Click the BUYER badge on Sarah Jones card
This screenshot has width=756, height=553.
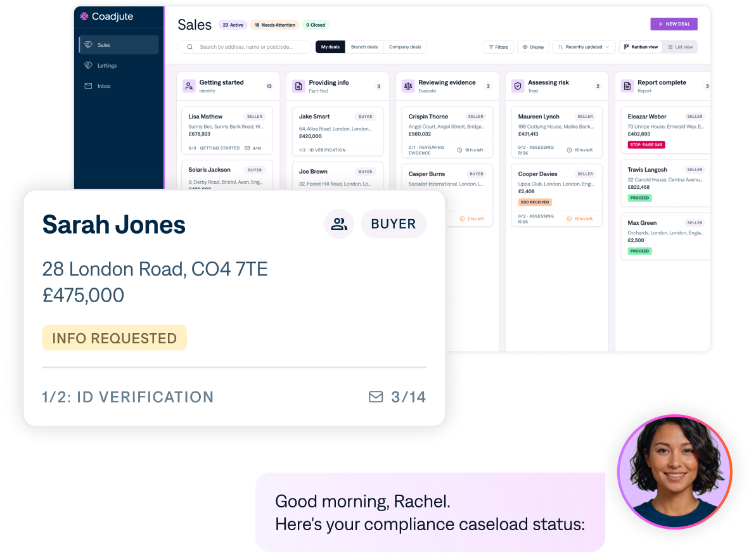point(394,224)
